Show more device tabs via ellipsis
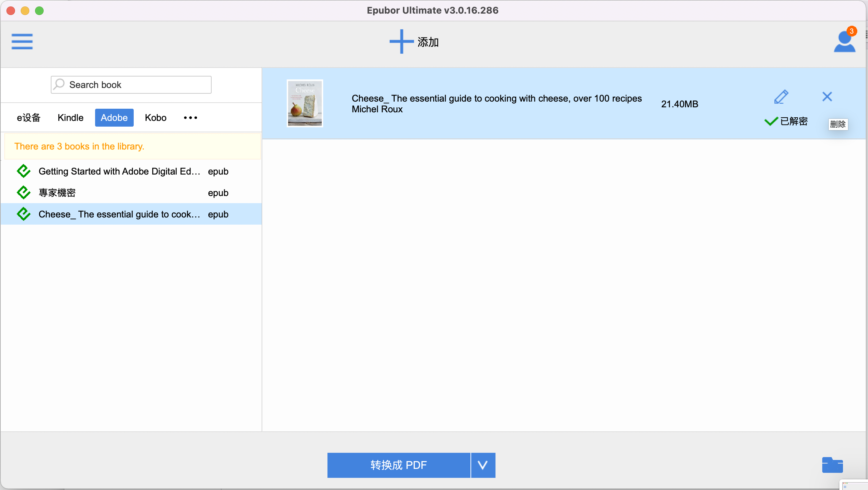This screenshot has width=868, height=490. click(190, 118)
